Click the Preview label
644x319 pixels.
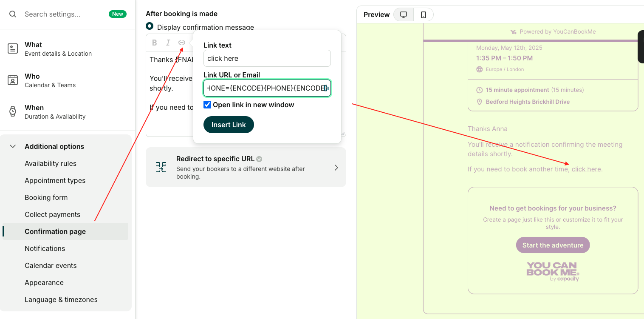click(x=376, y=14)
